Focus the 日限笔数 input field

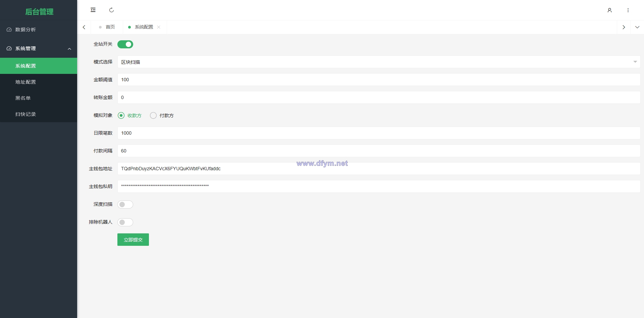[379, 133]
